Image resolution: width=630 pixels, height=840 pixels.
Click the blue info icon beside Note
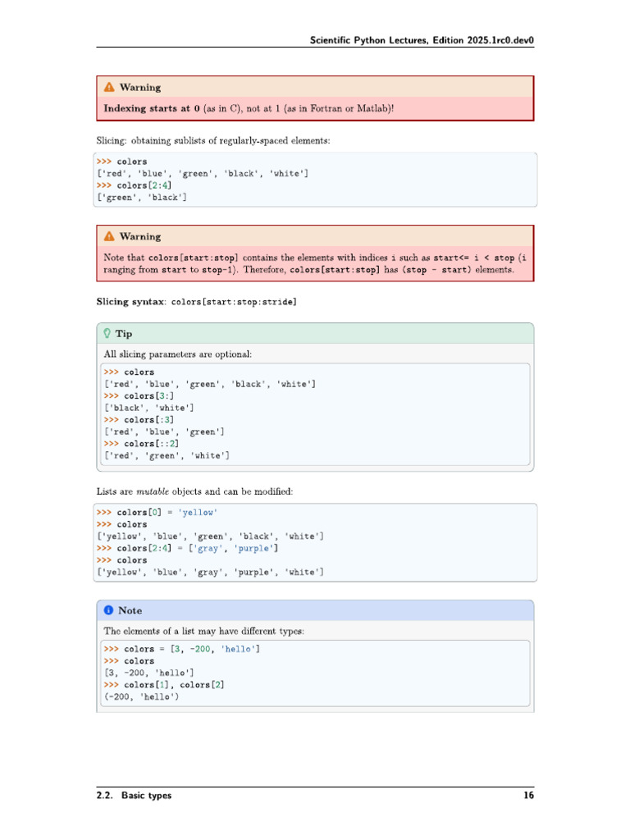[108, 610]
